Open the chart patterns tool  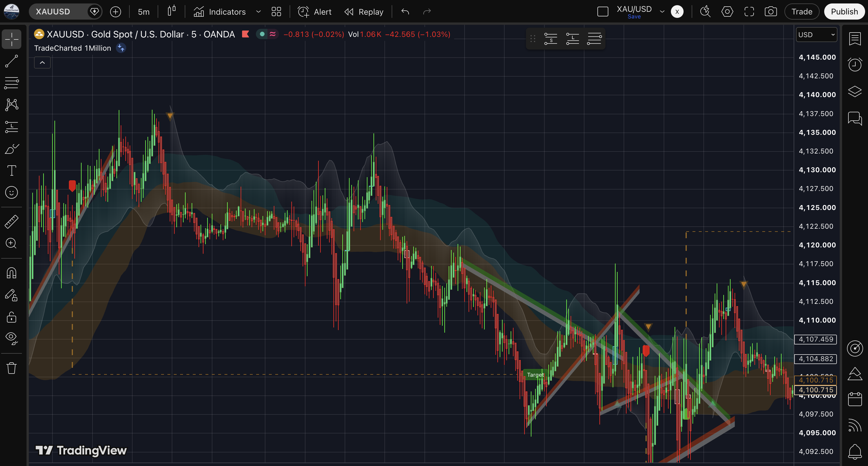12,105
